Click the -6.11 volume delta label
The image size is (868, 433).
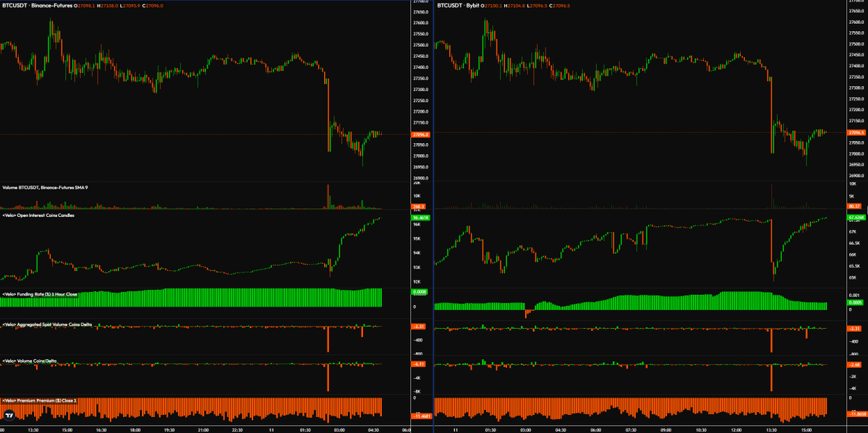click(x=418, y=364)
